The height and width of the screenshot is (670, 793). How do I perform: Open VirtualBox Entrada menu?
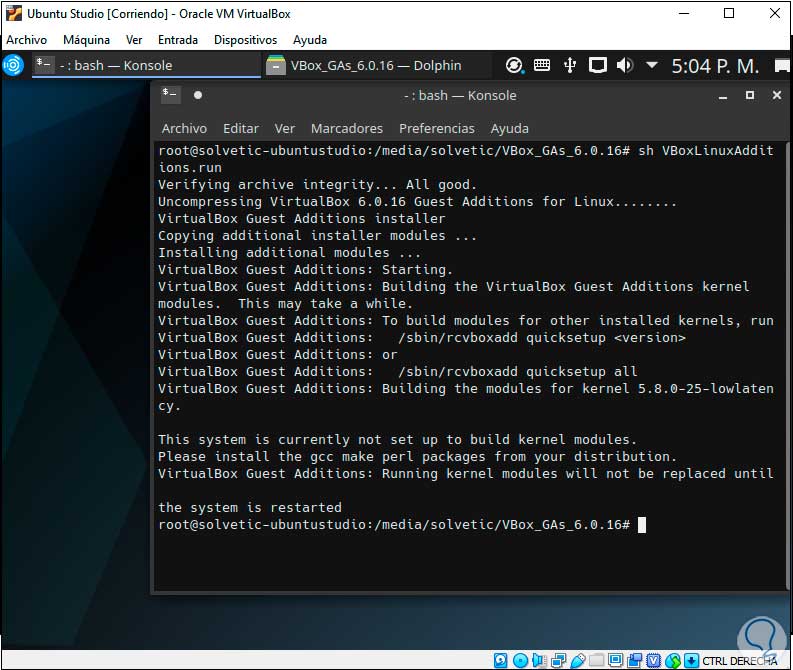point(178,39)
